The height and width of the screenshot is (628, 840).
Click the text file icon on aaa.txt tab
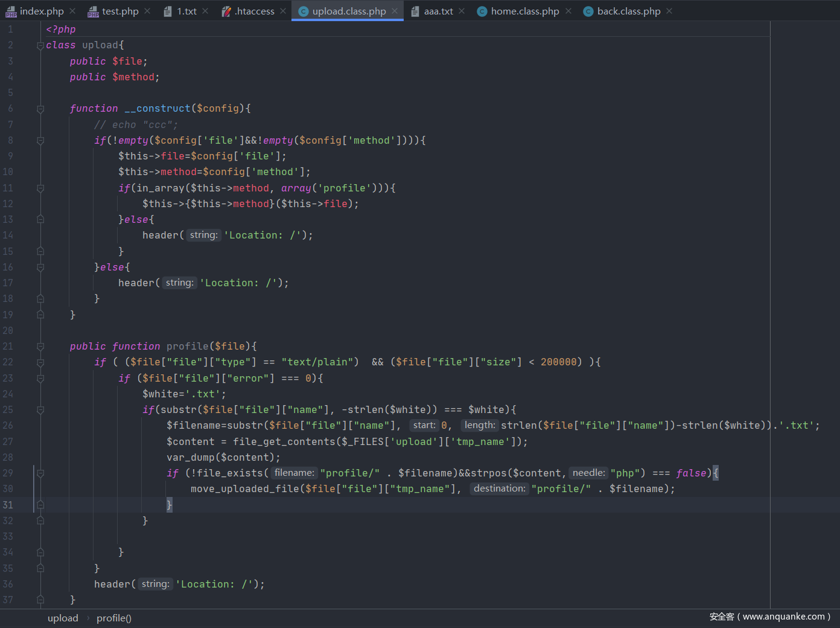pos(415,11)
